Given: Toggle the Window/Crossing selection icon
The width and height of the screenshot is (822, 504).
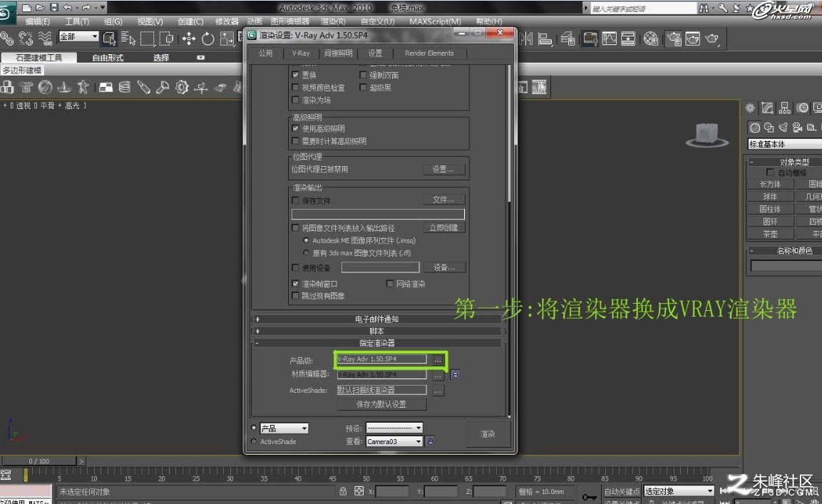Looking at the screenshot, I should (167, 38).
